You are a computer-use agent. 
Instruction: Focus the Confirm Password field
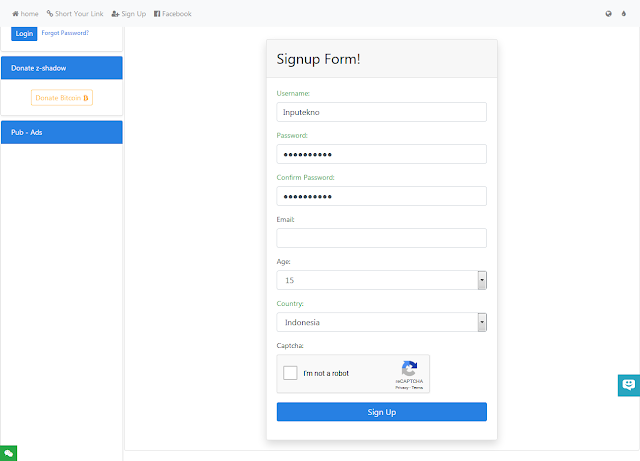click(382, 196)
